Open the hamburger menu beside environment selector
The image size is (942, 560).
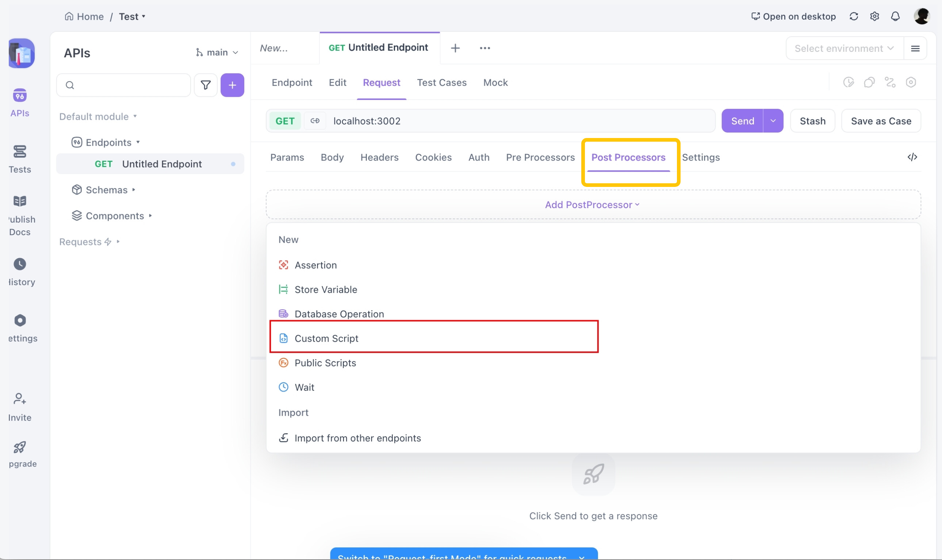click(915, 48)
